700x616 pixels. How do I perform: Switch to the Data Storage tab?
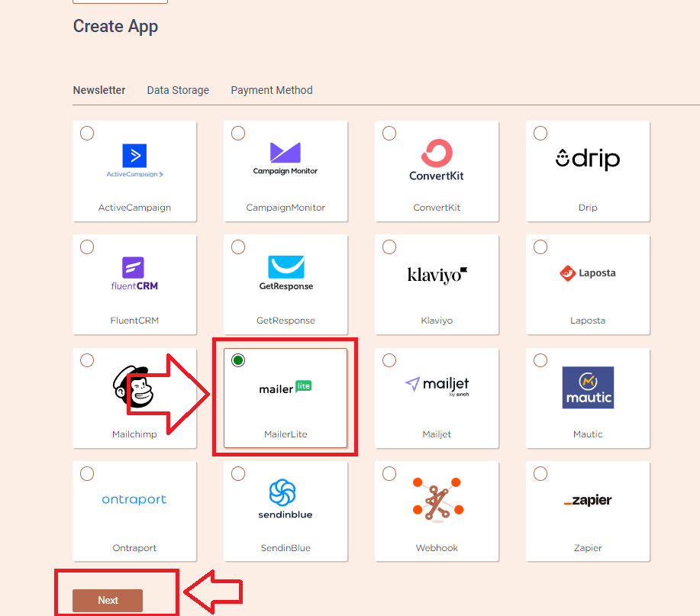[x=178, y=90]
